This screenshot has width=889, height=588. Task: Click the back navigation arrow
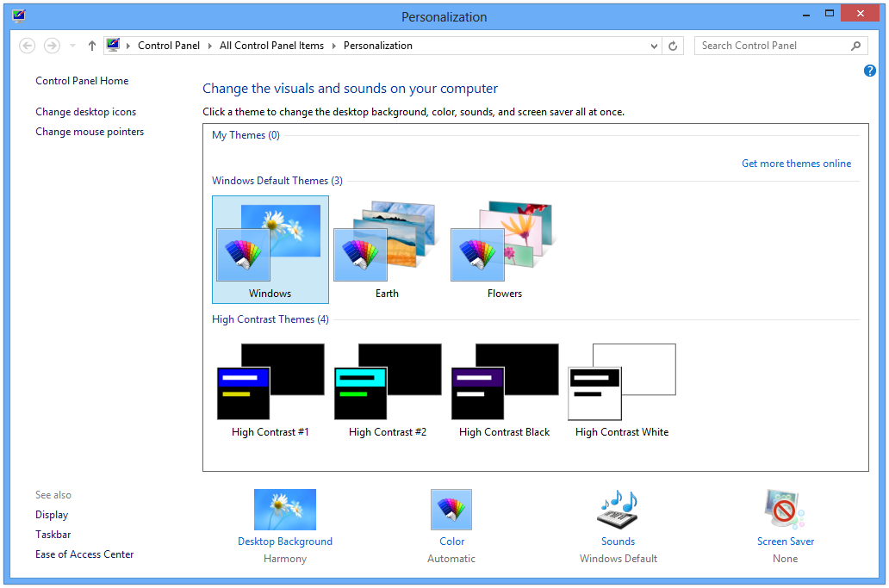[27, 46]
